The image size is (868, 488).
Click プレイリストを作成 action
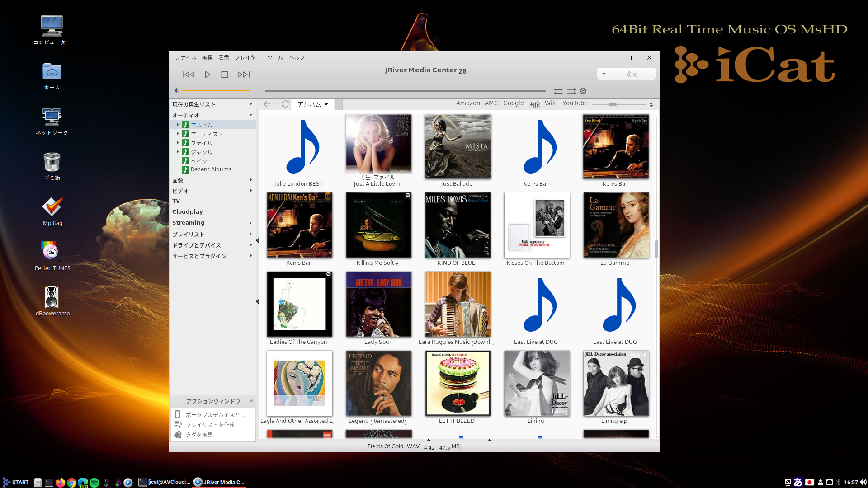[x=210, y=425]
